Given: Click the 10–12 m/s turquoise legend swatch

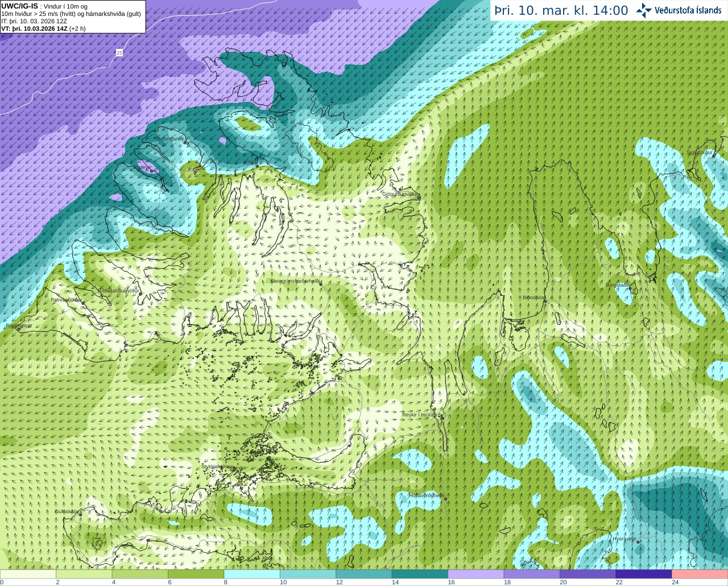Looking at the screenshot, I should click(x=308, y=574).
